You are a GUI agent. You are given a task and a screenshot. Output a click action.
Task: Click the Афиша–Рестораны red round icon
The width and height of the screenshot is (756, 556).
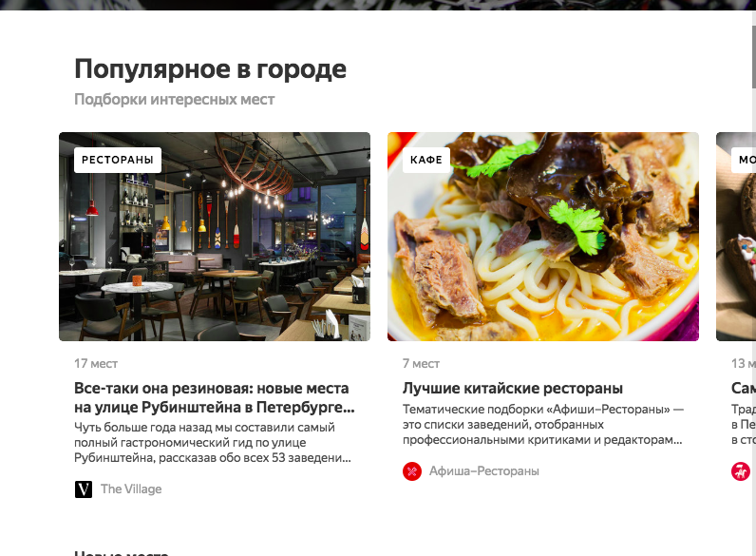(x=412, y=471)
